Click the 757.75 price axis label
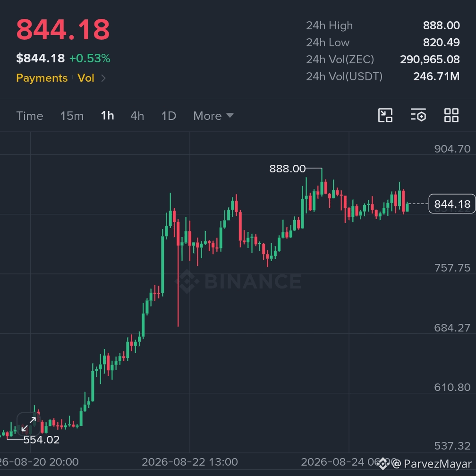The height and width of the screenshot is (476, 476). coord(452,268)
